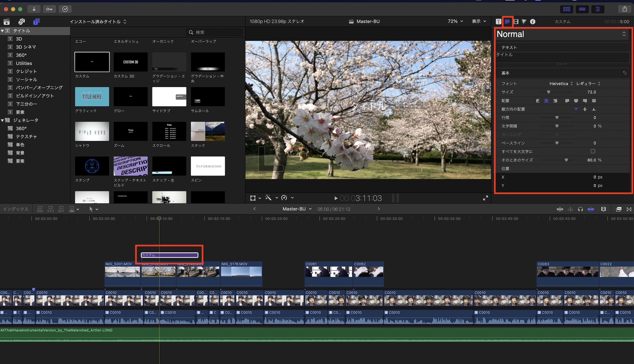This screenshot has width=634, height=364.
Task: Open the Info inspector icon
Action: tap(533, 22)
